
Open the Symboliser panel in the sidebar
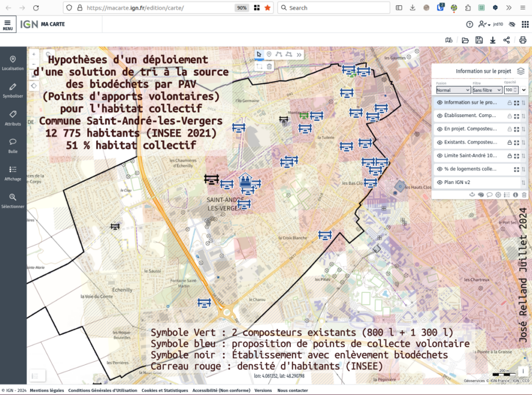pos(12,90)
